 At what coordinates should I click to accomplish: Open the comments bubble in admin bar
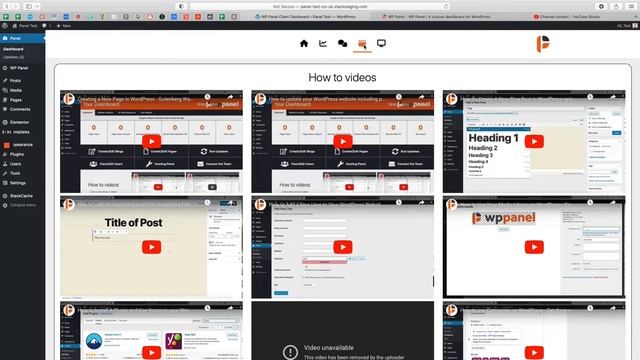pyautogui.click(x=44, y=25)
